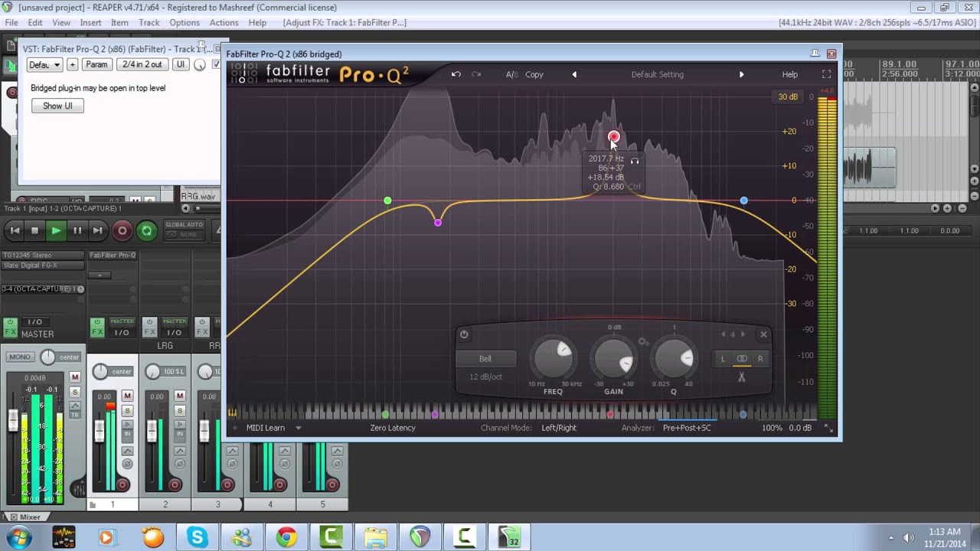The width and height of the screenshot is (980, 551).
Task: Undo last change in Pro-Q 2
Action: [x=456, y=74]
